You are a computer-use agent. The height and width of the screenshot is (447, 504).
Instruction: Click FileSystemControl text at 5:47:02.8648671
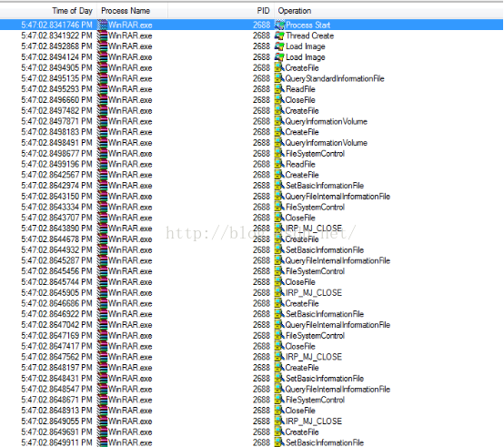click(315, 400)
